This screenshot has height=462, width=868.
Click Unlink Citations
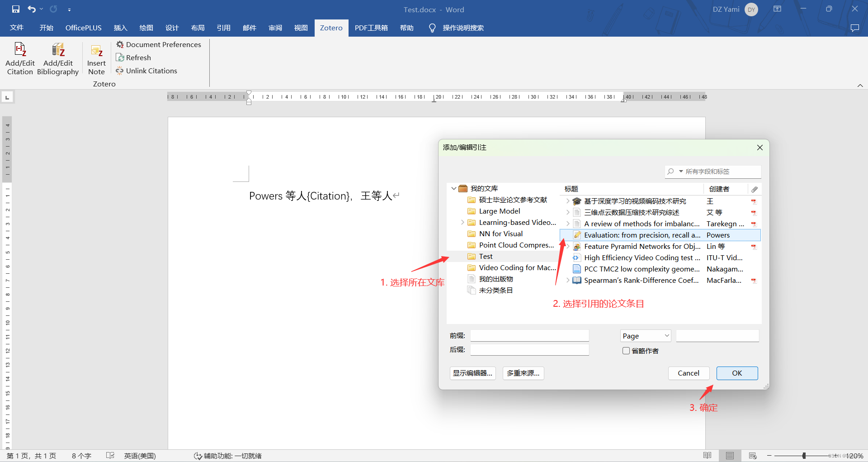(x=146, y=71)
